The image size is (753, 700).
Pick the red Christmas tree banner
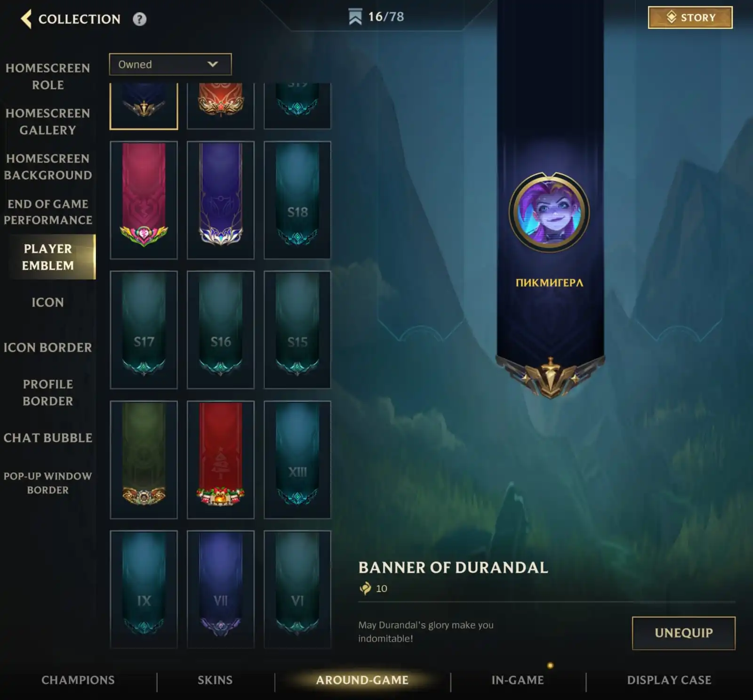(x=221, y=460)
